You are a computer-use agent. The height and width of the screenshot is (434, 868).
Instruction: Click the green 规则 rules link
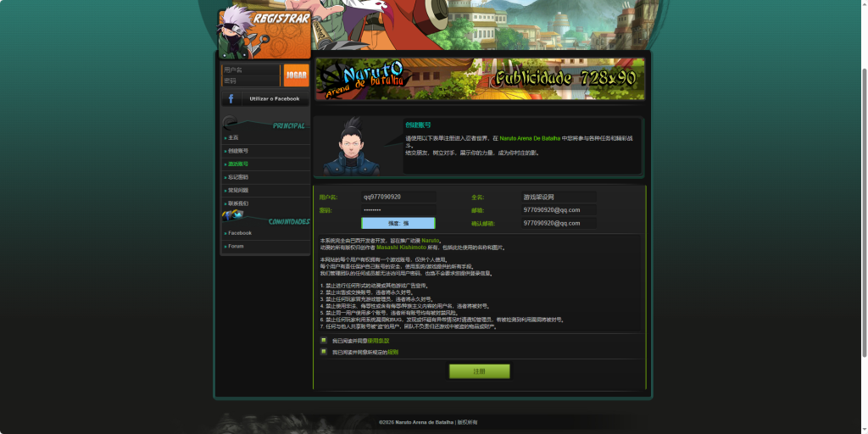pyautogui.click(x=392, y=352)
